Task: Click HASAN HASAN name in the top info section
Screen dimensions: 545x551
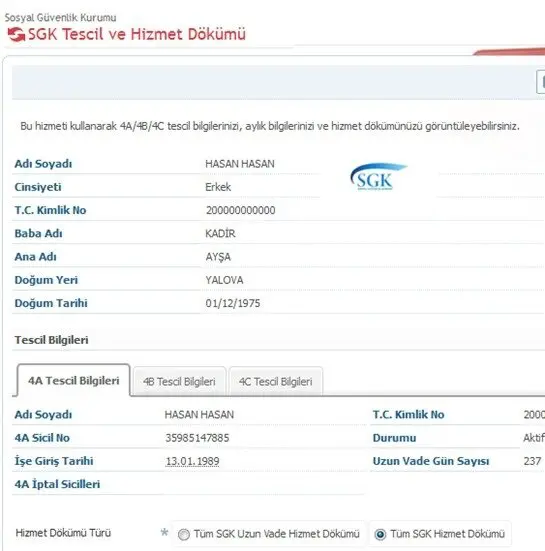Action: pyautogui.click(x=240, y=164)
